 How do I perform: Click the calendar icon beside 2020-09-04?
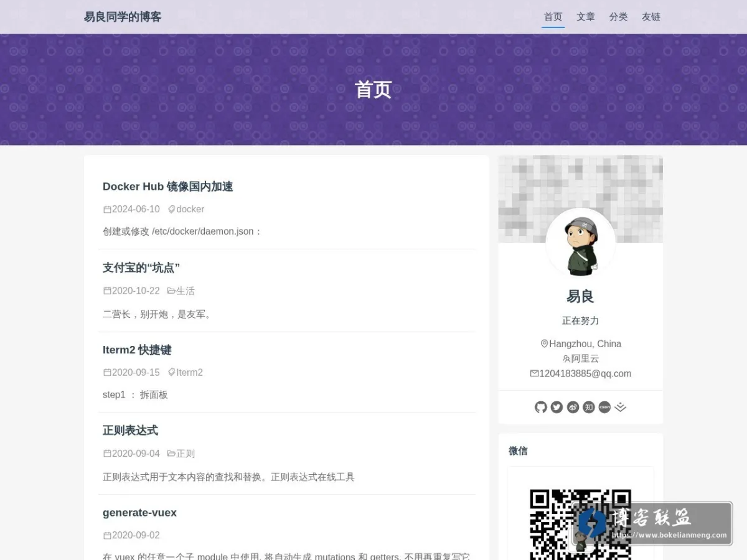click(107, 454)
